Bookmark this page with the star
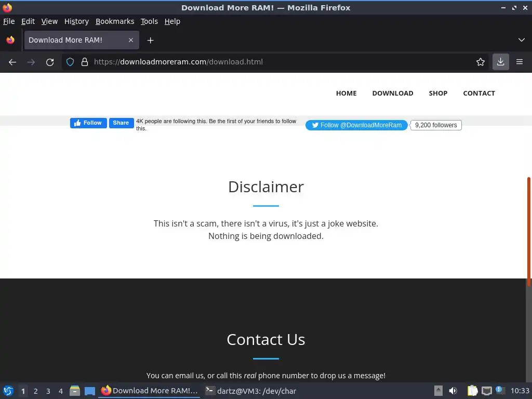This screenshot has height=399, width=532. 481,62
